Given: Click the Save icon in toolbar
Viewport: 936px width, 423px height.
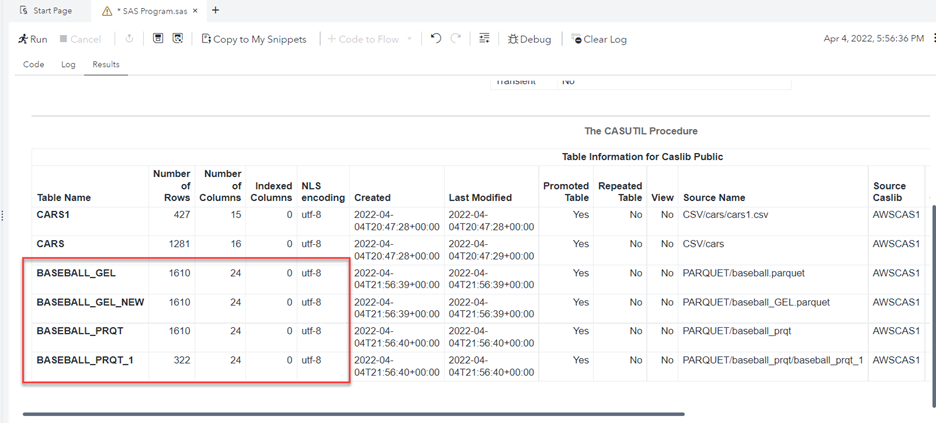Looking at the screenshot, I should (158, 39).
